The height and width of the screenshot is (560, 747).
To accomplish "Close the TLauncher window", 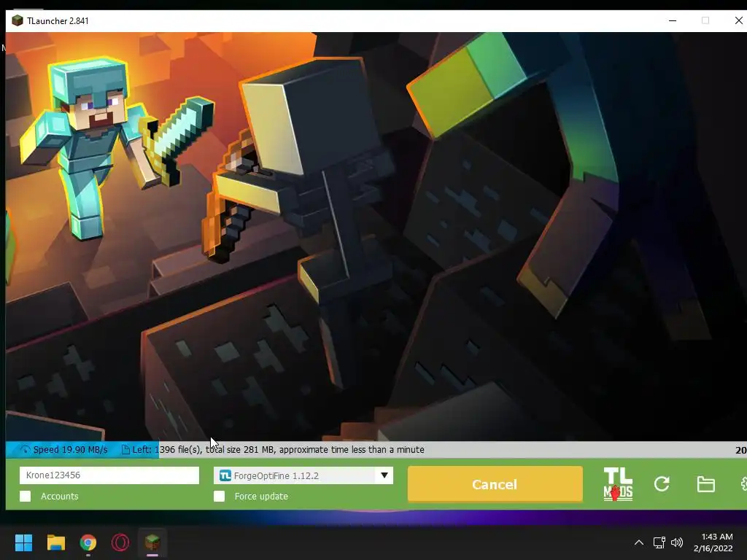I will [738, 20].
